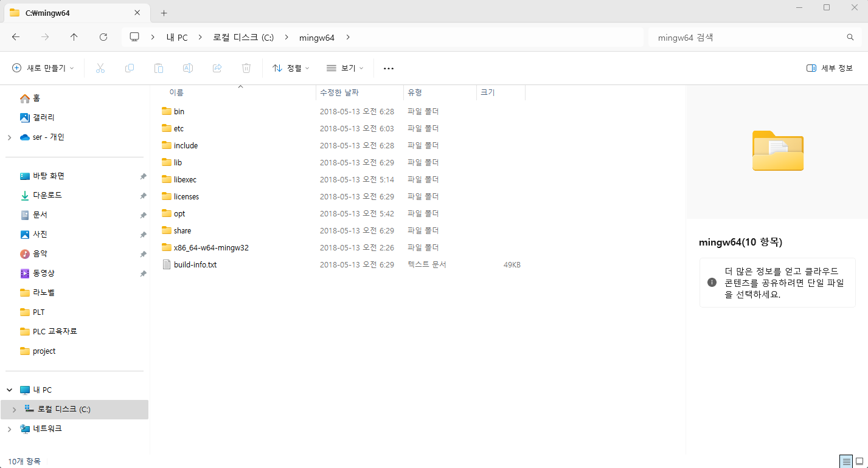Go back to the previous folder
The image size is (868, 468).
pos(16,37)
